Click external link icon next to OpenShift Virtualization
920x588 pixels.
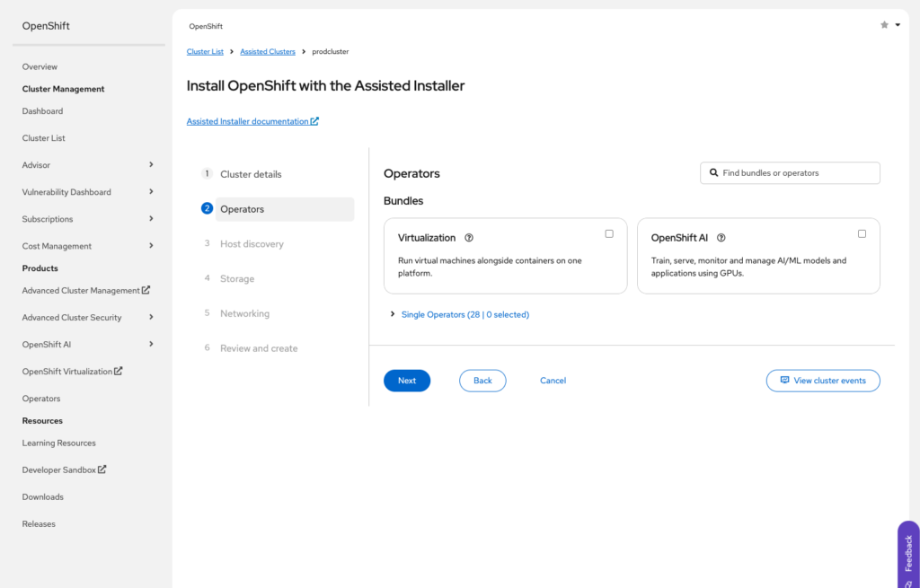click(x=119, y=371)
